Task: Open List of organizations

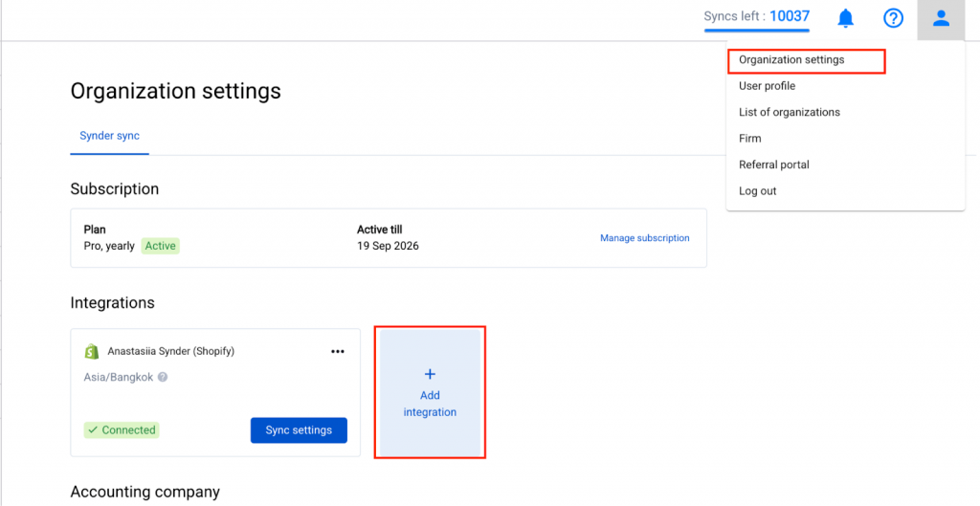Action: pyautogui.click(x=789, y=112)
